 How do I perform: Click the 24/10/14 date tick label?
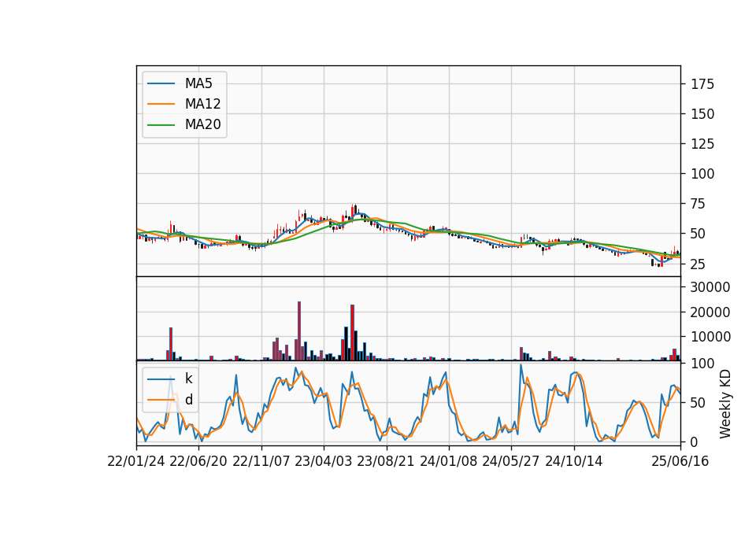point(574,461)
